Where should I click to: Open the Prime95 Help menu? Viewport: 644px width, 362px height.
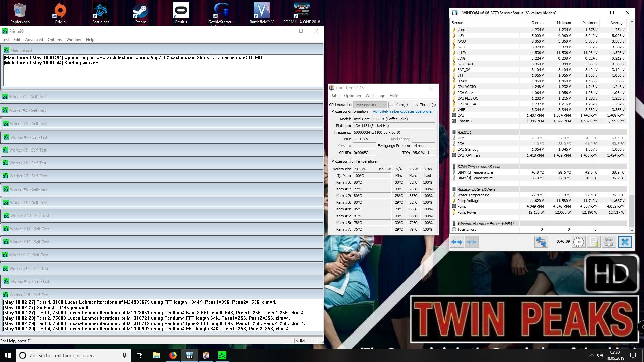[90, 40]
